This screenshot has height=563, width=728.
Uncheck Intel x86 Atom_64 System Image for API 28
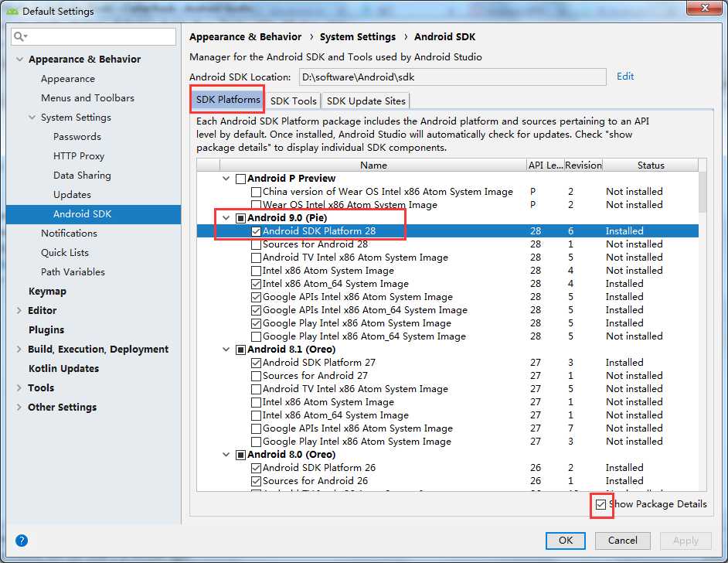click(x=256, y=284)
